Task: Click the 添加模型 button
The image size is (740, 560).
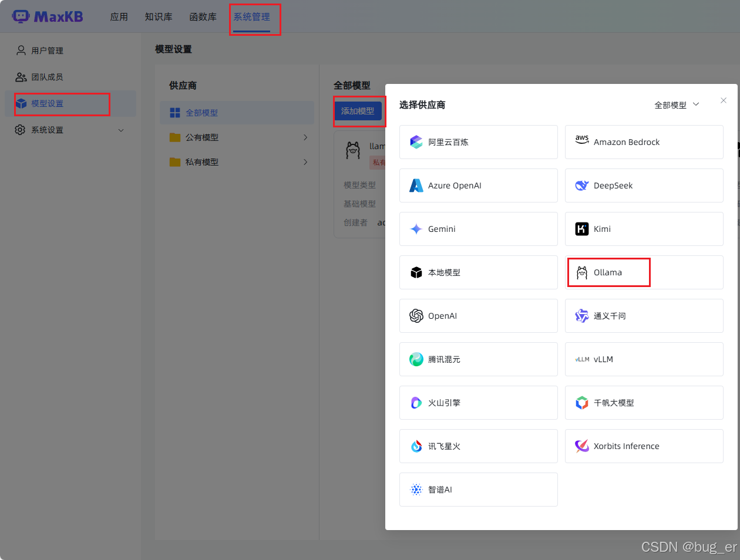Action: tap(358, 111)
